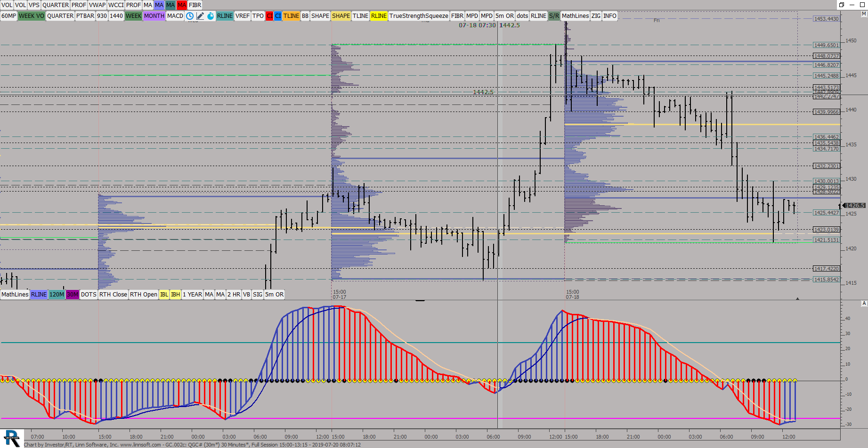Toggle the yellow IBH button
Image resolution: width=868 pixels, height=448 pixels.
175,295
